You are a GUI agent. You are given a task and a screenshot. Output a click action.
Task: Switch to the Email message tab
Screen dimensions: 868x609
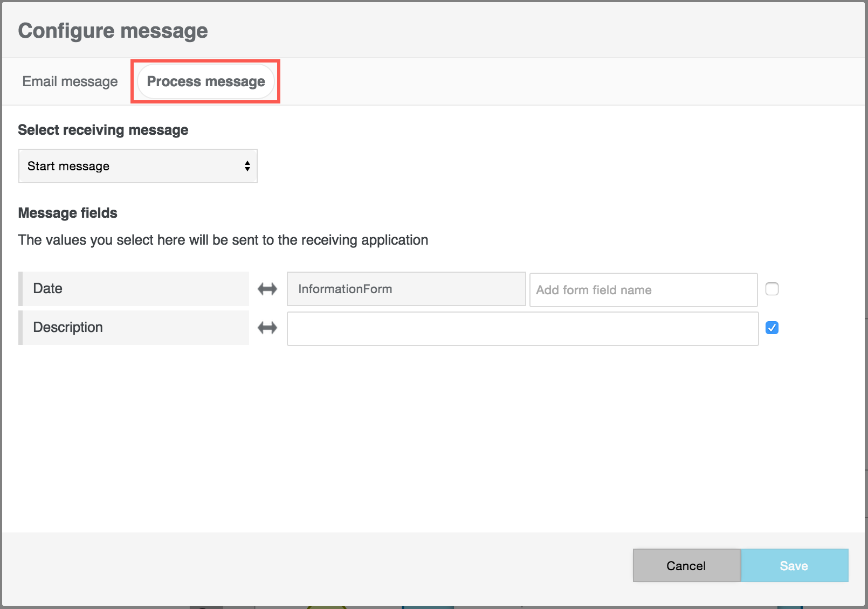click(68, 81)
